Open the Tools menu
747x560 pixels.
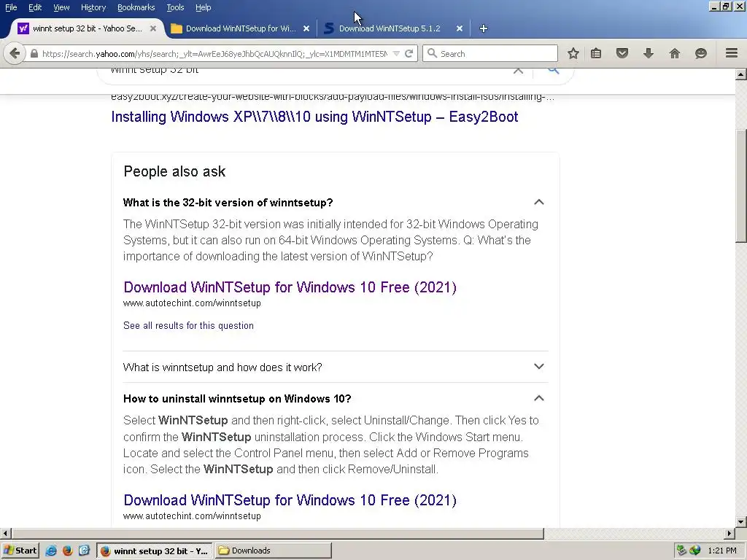[x=175, y=7]
